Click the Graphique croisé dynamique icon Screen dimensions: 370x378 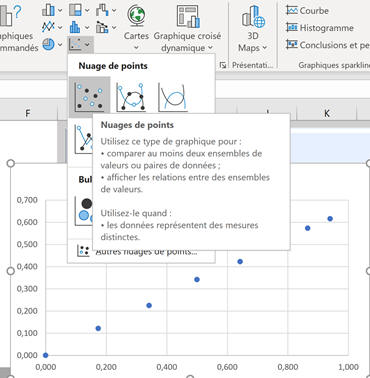pyautogui.click(x=188, y=16)
